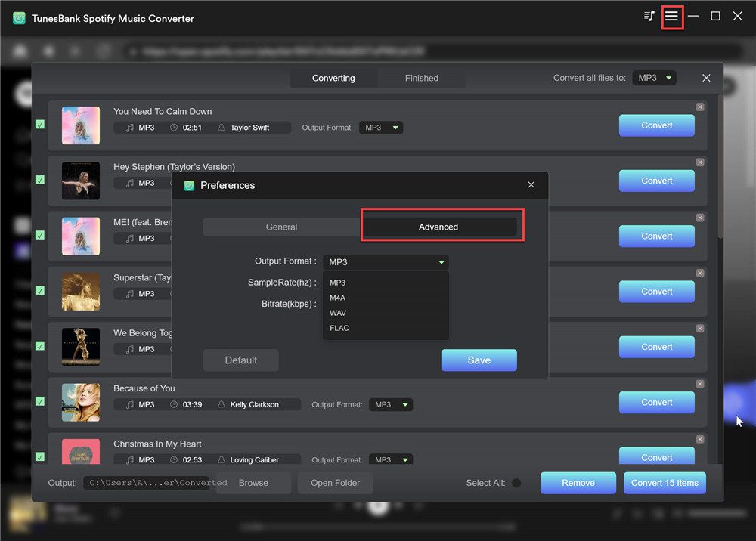
Task: Convert Hey Stephen (Taylor's Version)
Action: tap(657, 181)
